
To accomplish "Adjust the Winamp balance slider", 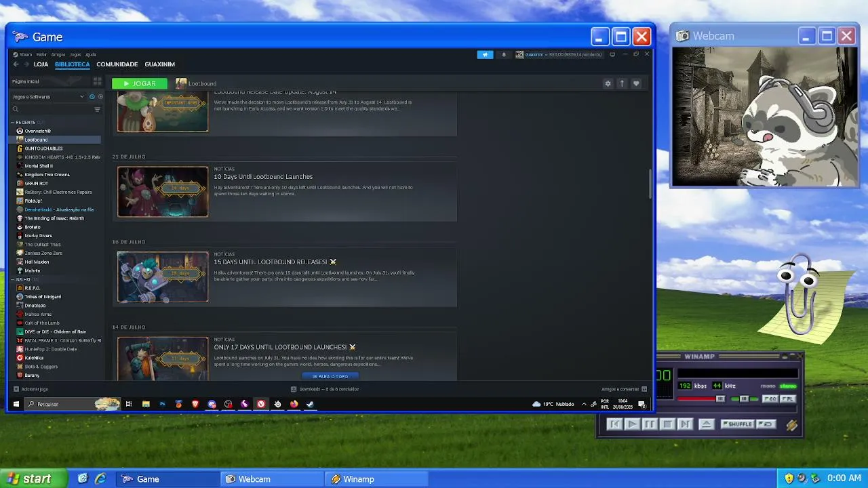I will click(744, 399).
